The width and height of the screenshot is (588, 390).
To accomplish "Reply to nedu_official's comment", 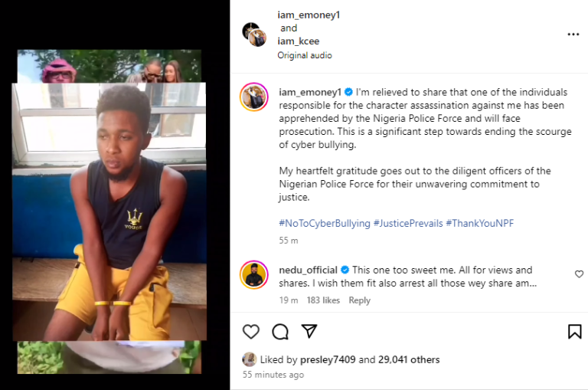I will point(359,300).
